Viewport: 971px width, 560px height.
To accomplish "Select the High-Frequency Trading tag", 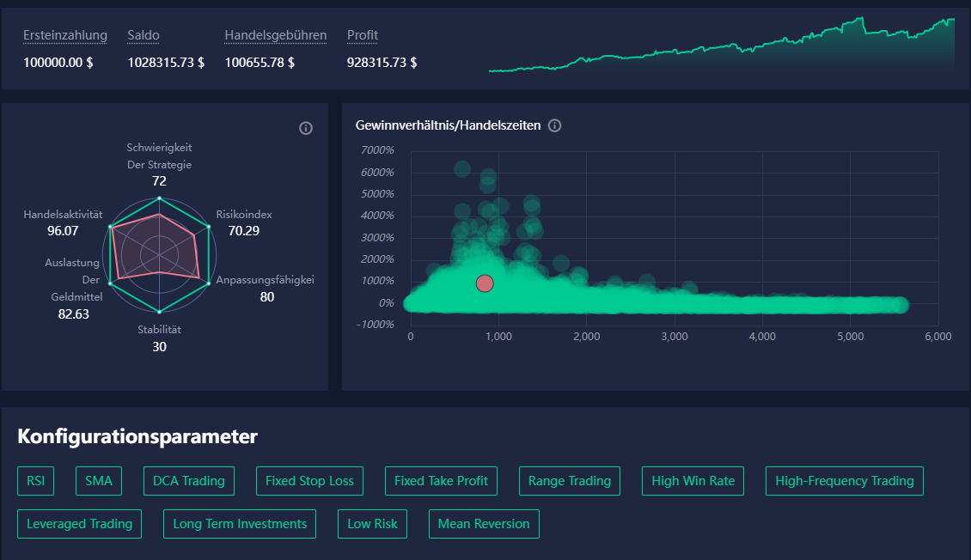I will point(845,481).
